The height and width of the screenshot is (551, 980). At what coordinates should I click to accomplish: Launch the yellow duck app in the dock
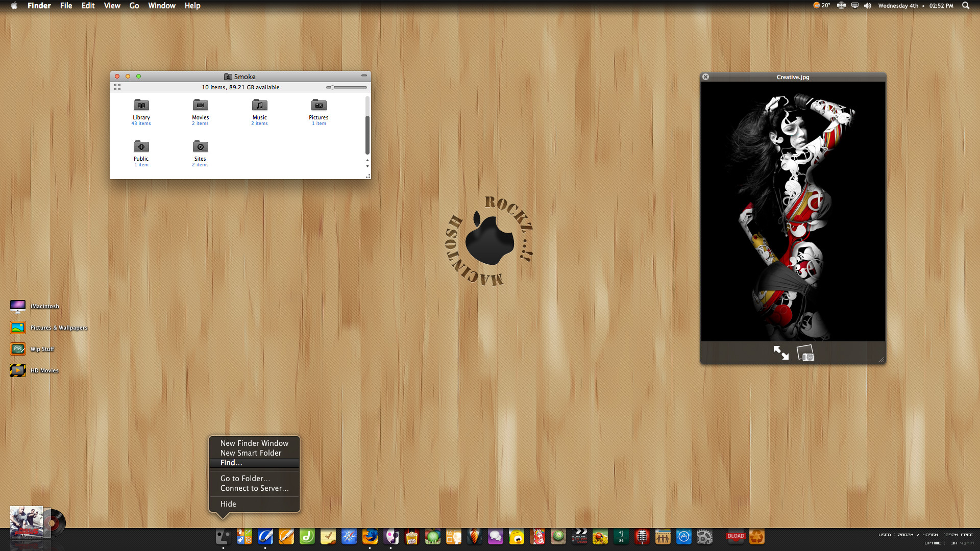click(517, 537)
